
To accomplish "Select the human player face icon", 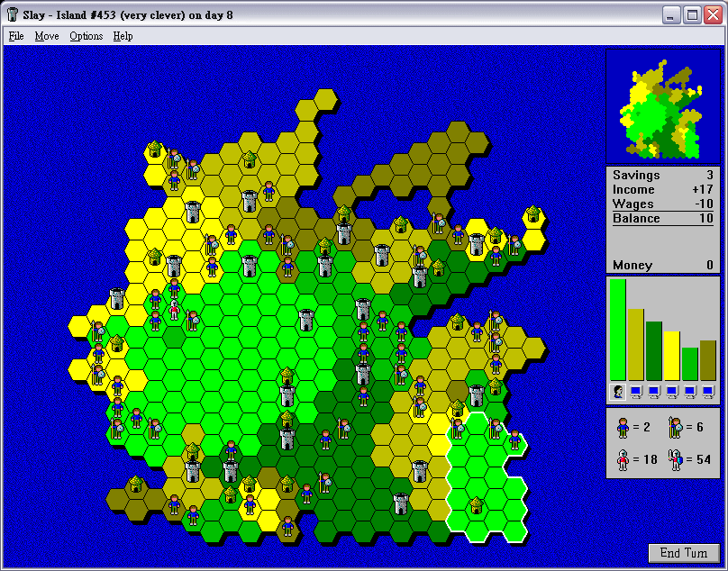I will [617, 392].
